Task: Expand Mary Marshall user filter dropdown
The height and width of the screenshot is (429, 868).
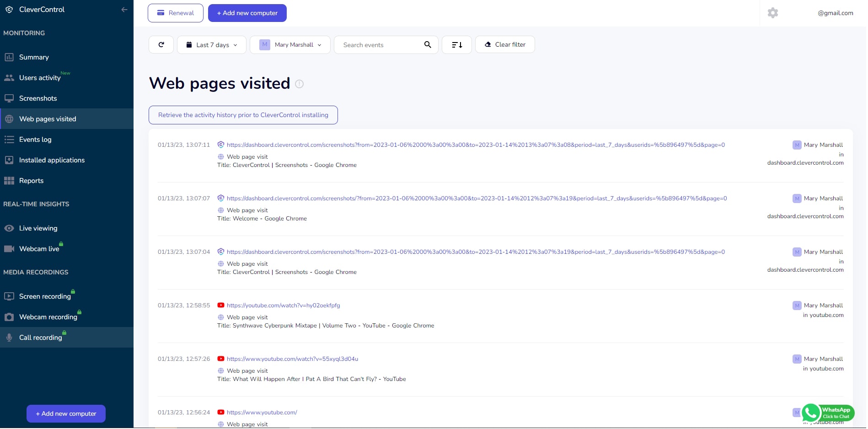Action: (290, 45)
